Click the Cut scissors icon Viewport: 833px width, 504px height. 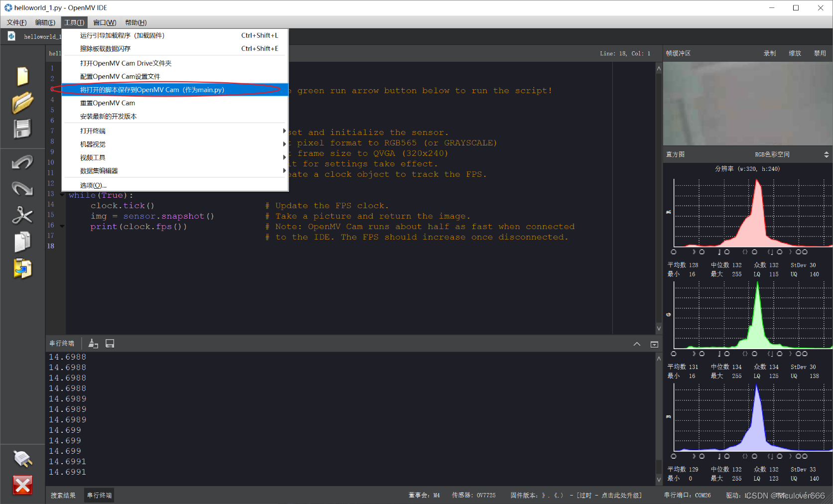pos(22,215)
